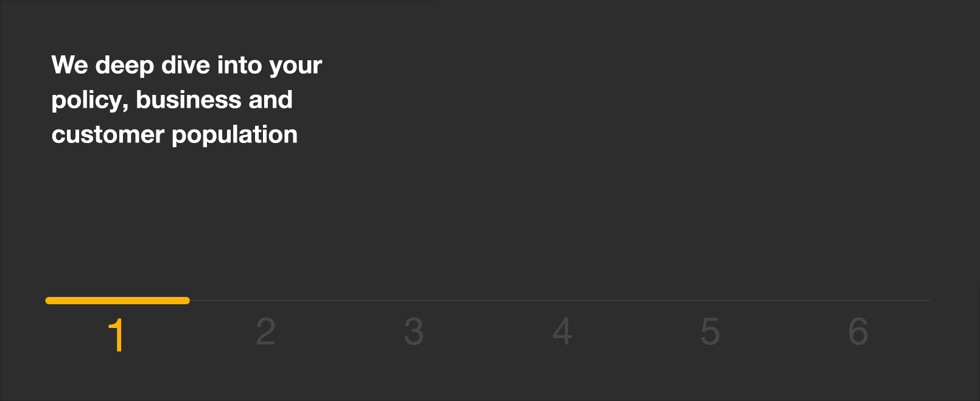The image size is (980, 401).
Task: Click the gray track line above step 6
Action: tap(857, 300)
